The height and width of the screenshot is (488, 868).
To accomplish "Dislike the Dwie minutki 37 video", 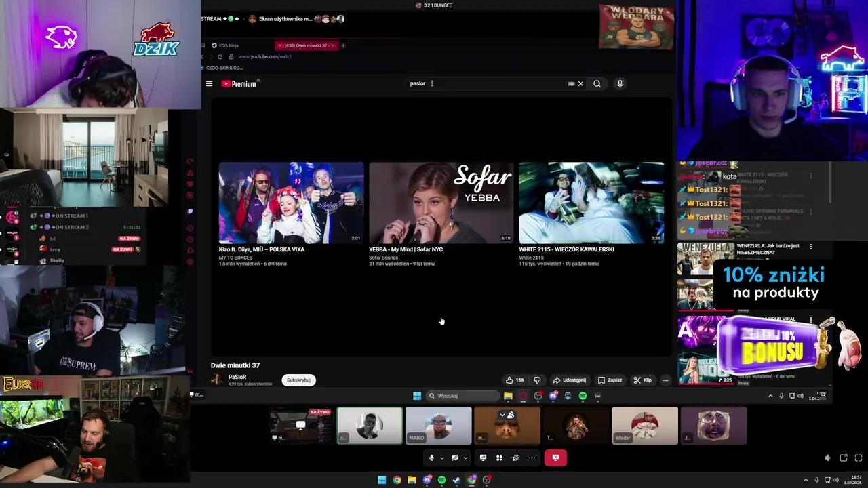I will (537, 380).
